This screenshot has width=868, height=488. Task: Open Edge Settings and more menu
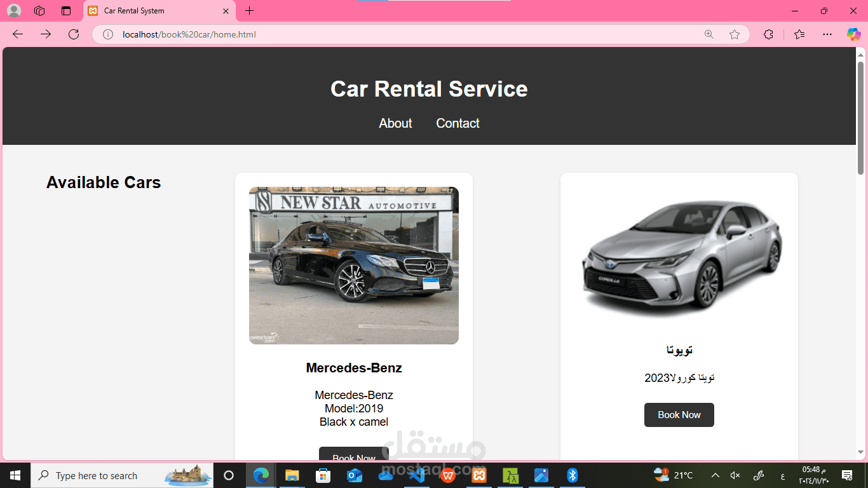(x=827, y=34)
